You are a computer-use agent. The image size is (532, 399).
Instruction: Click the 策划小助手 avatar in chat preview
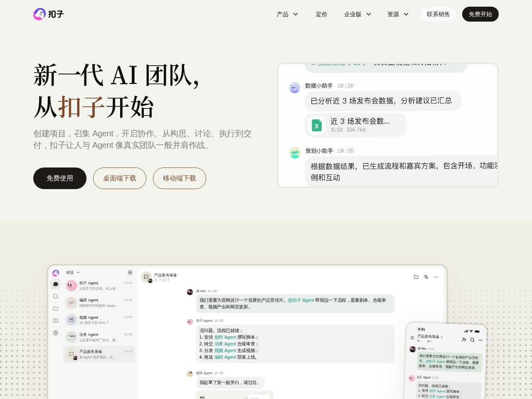pos(295,153)
